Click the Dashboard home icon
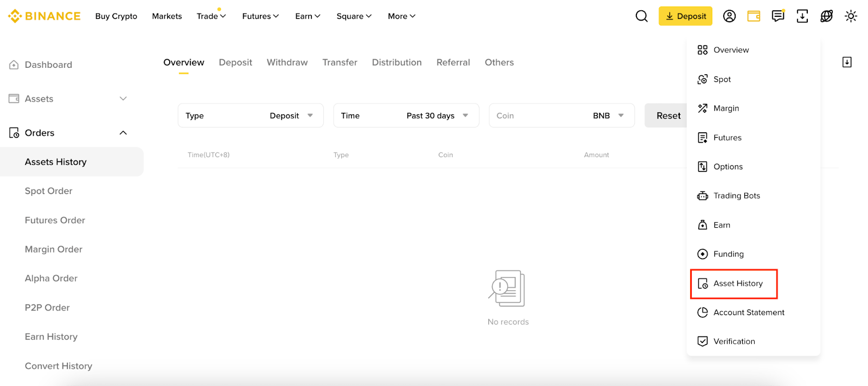This screenshot has width=868, height=386. 14,65
